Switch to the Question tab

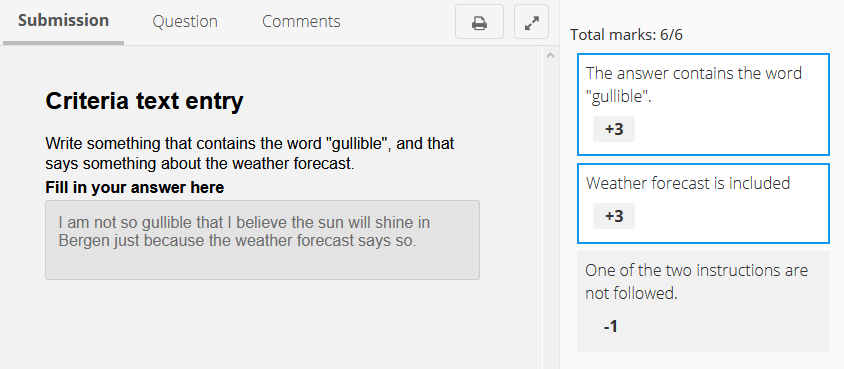tap(185, 22)
